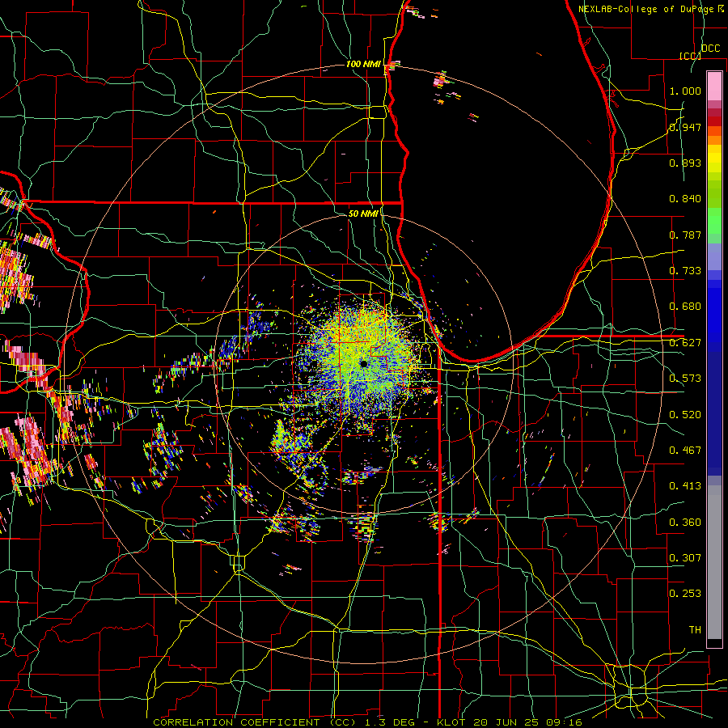Click the DCC label above the color scale
Image resolution: width=728 pixels, height=728 pixels.
[710, 49]
